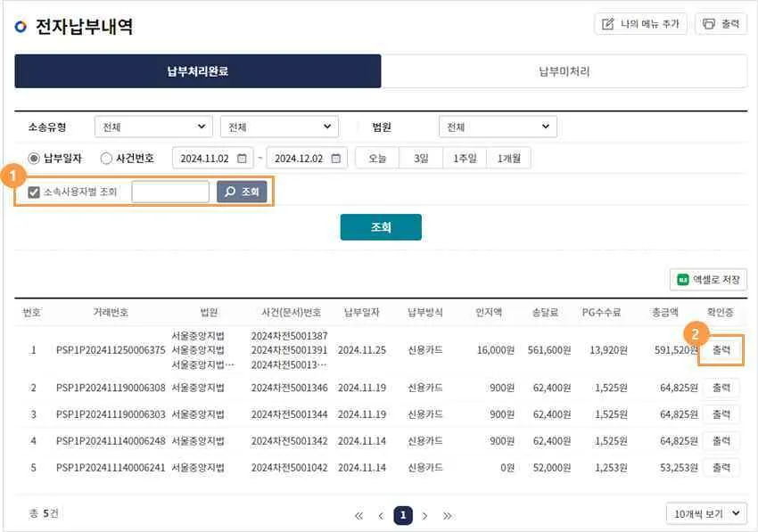Click the top 출력 print button

click(721, 24)
